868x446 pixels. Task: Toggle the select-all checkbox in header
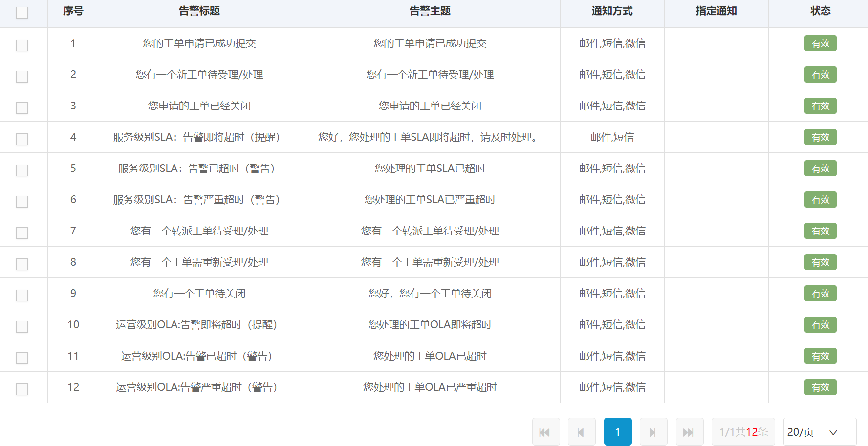(22, 13)
